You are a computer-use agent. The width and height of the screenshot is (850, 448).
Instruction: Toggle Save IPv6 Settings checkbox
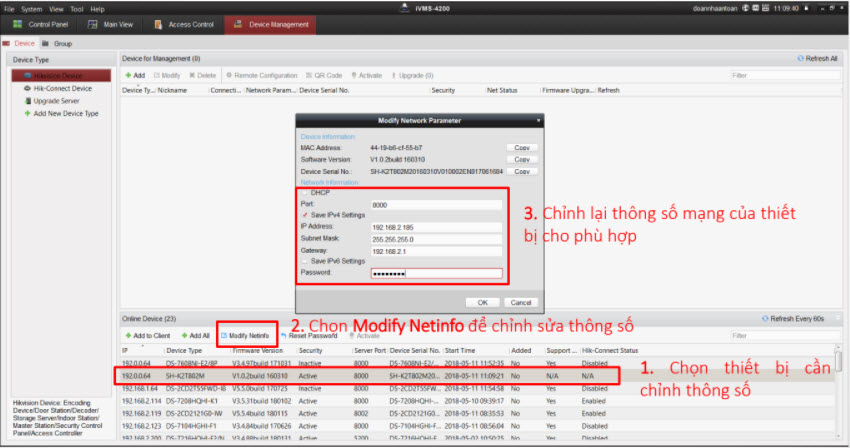(x=305, y=260)
